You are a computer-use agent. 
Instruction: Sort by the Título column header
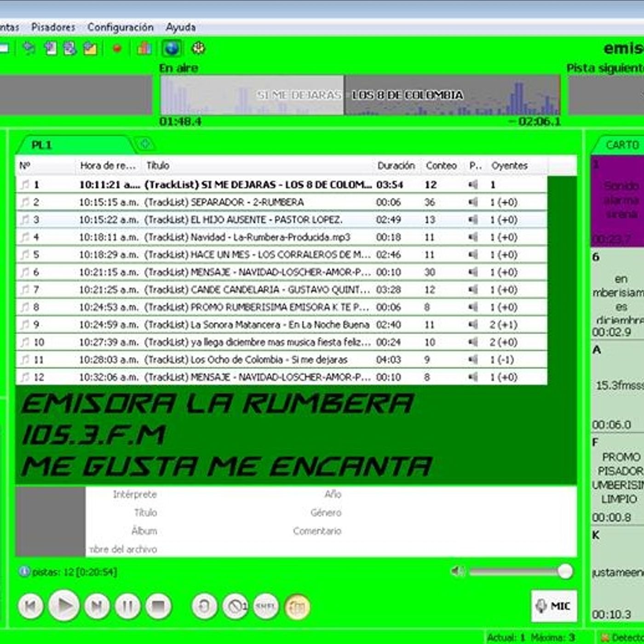pyautogui.click(x=258, y=166)
